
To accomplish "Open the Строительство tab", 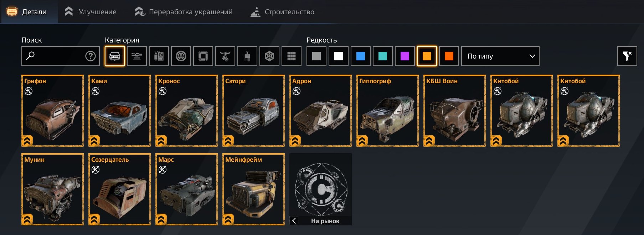I will tap(282, 12).
